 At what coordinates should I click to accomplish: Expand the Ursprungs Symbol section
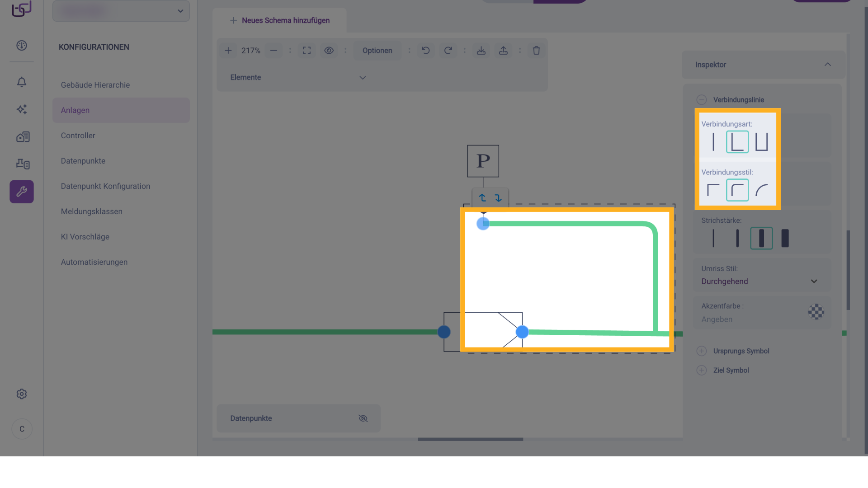click(x=702, y=351)
